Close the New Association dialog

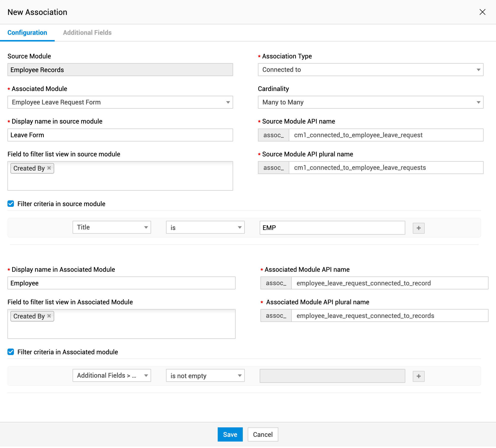[x=482, y=12]
